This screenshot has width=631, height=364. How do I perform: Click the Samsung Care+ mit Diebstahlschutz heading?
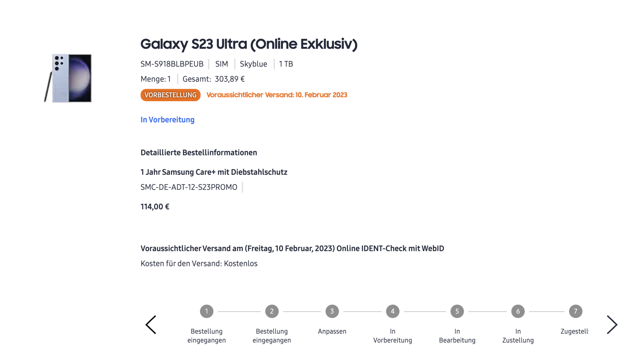(x=214, y=172)
